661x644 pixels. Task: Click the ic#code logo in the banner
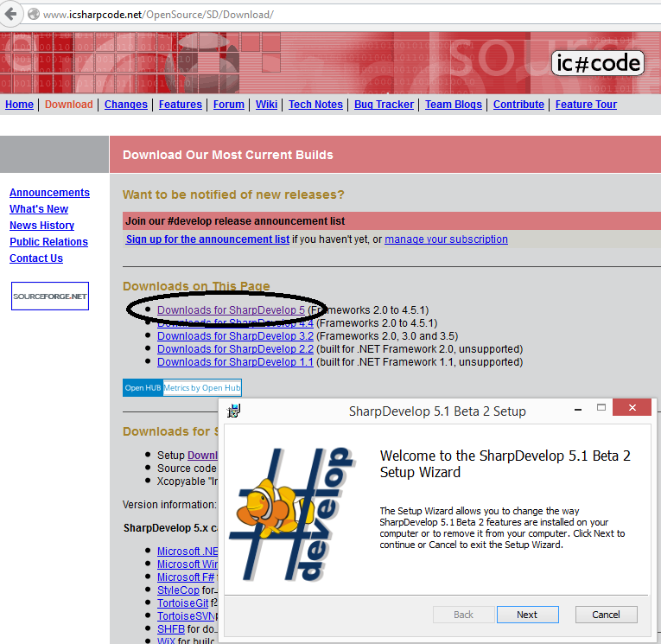click(597, 62)
